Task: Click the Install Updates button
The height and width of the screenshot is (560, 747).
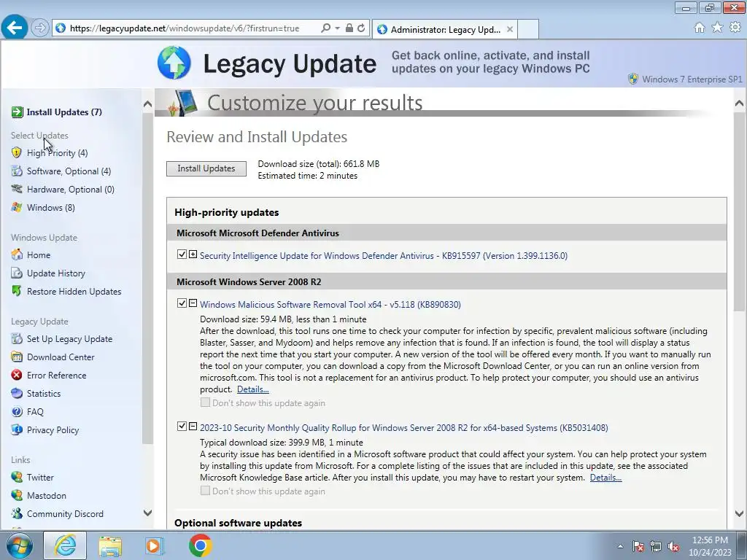Action: click(206, 168)
